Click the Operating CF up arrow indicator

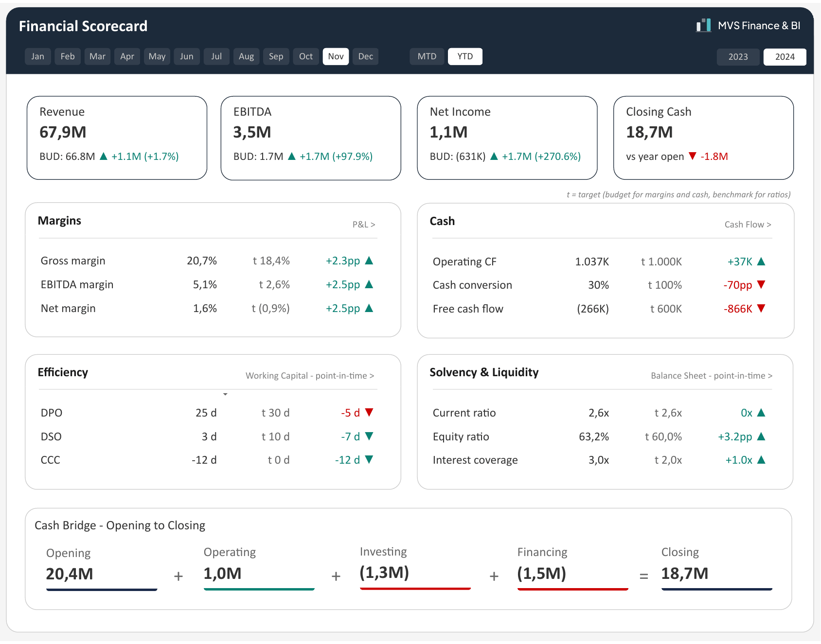pos(762,261)
